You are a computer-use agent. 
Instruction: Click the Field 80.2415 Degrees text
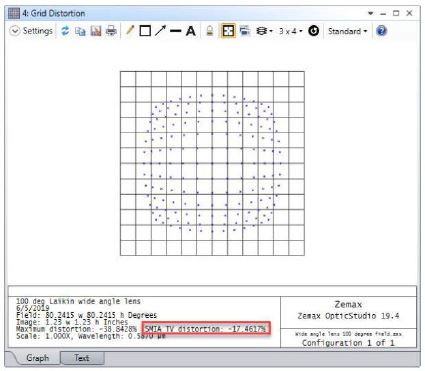[x=86, y=315]
